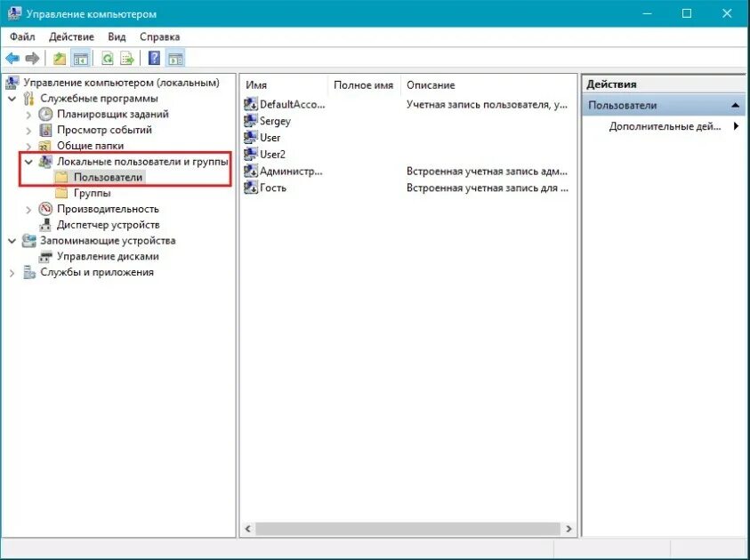Click the Гость account icon

251,188
